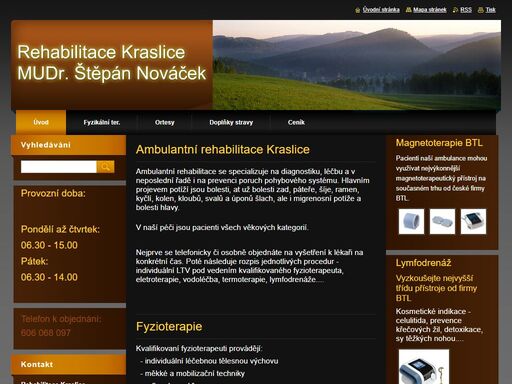
Task: Click the home icon beside Úvodní stránka
Action: point(358,10)
